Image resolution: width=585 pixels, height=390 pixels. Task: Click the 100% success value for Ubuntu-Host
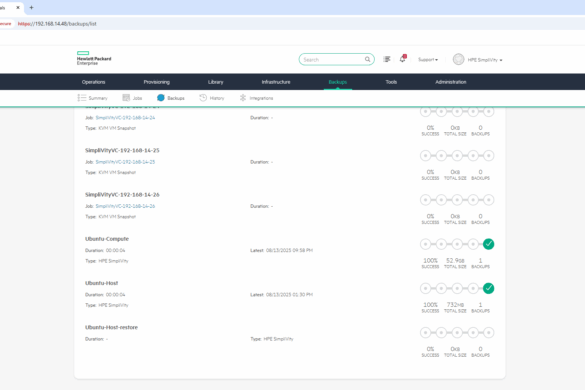click(430, 305)
